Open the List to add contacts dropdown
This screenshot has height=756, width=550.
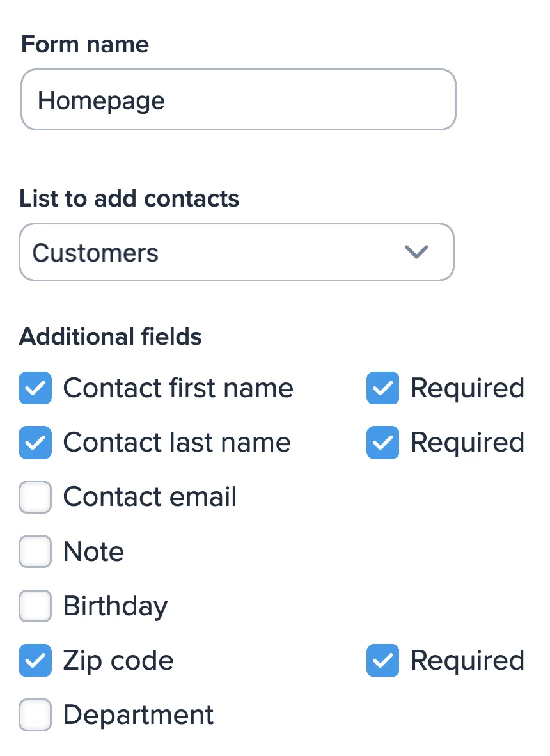coord(237,252)
